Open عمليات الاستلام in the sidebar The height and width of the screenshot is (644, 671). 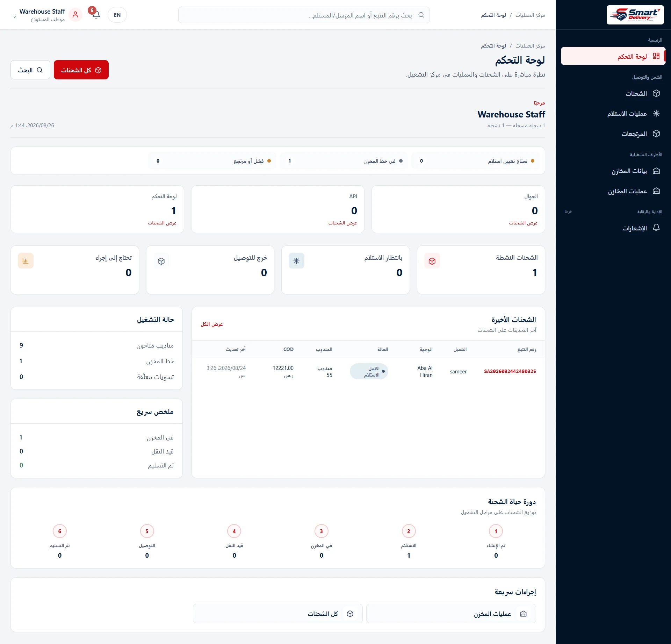click(x=613, y=113)
